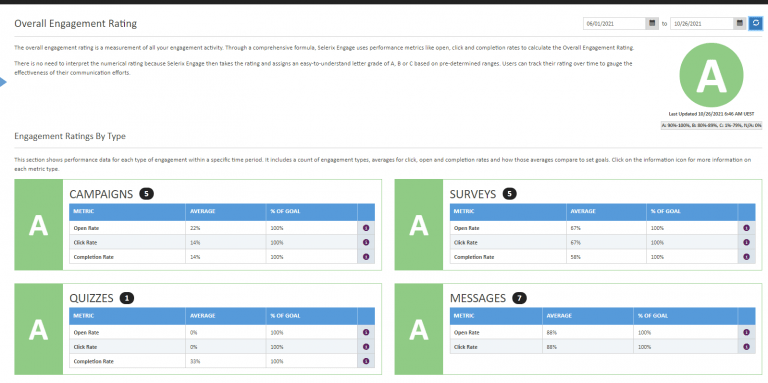
Task: Open info icon for Messages Click Rate
Action: (x=746, y=346)
